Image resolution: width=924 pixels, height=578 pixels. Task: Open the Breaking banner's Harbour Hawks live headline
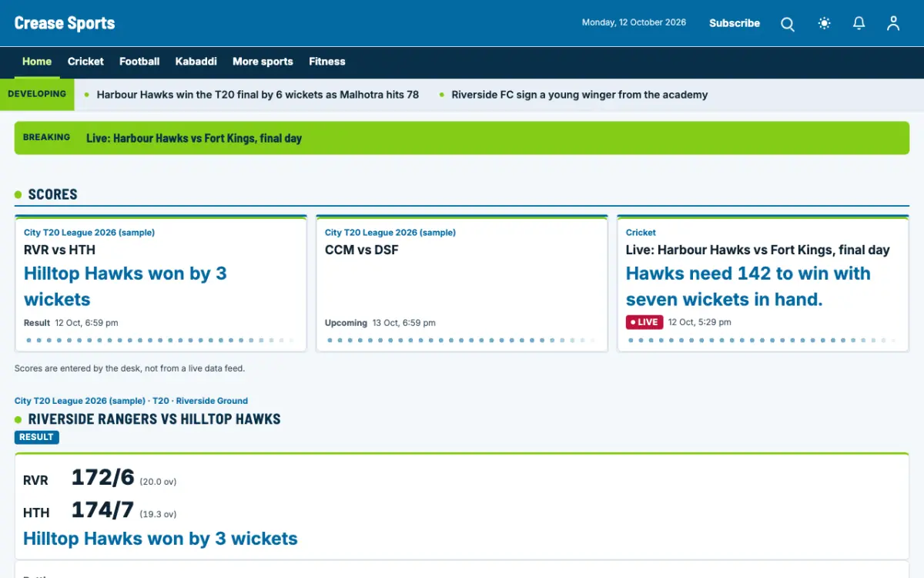(194, 139)
